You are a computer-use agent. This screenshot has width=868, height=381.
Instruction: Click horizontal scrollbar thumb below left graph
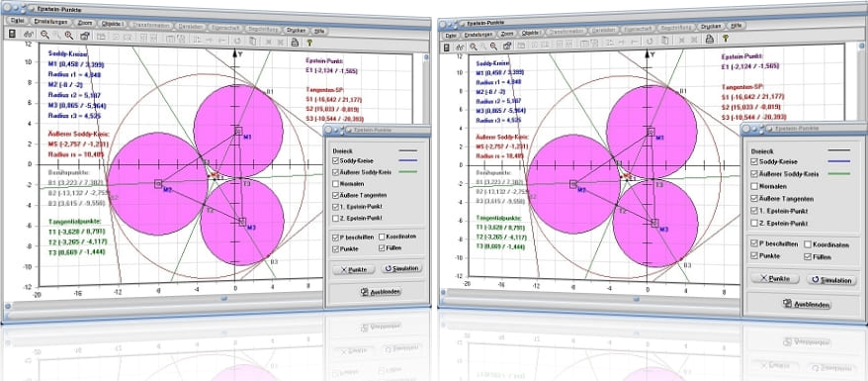[223, 298]
